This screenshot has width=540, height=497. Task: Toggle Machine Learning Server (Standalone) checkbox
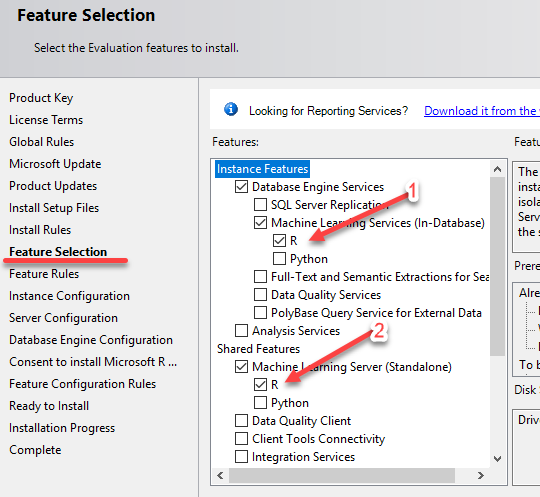[x=241, y=366]
